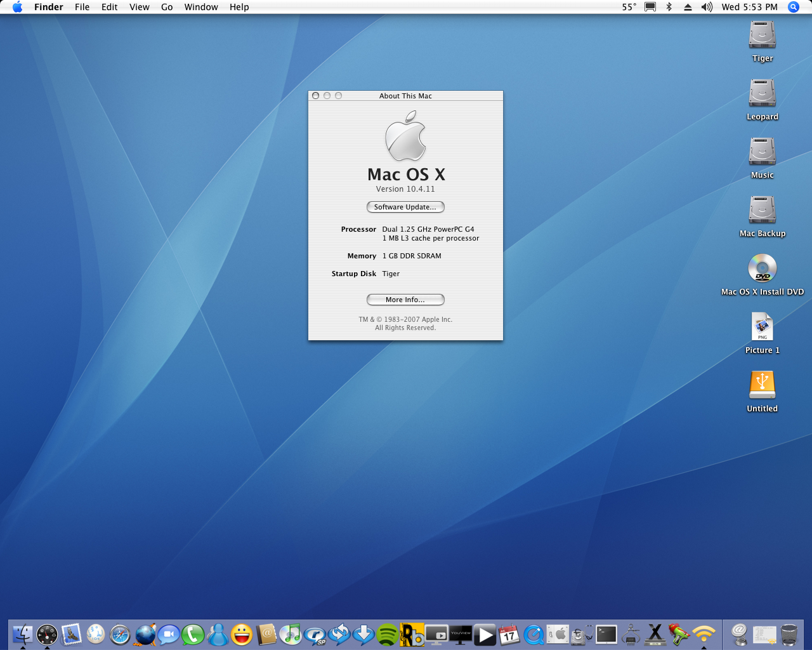The width and height of the screenshot is (812, 650).
Task: Click the eject icon in menu bar
Action: [688, 7]
